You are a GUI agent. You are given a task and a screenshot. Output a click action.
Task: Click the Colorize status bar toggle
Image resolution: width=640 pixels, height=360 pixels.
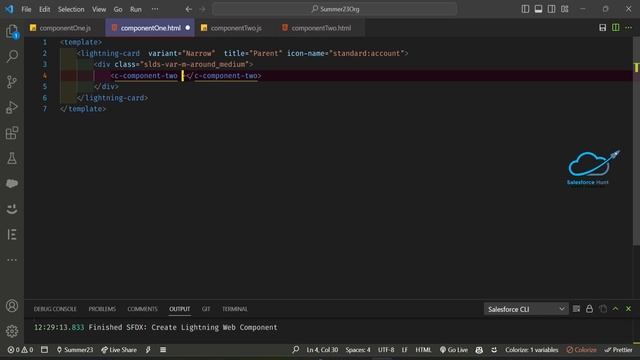pos(581,350)
